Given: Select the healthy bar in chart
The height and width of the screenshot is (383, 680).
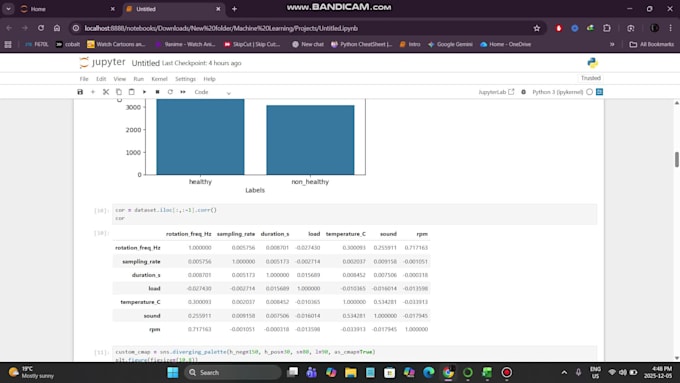Looking at the screenshot, I should [x=200, y=137].
